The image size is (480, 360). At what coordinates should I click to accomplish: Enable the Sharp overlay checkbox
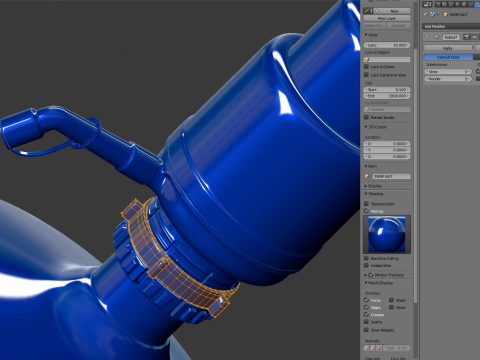pos(391,300)
